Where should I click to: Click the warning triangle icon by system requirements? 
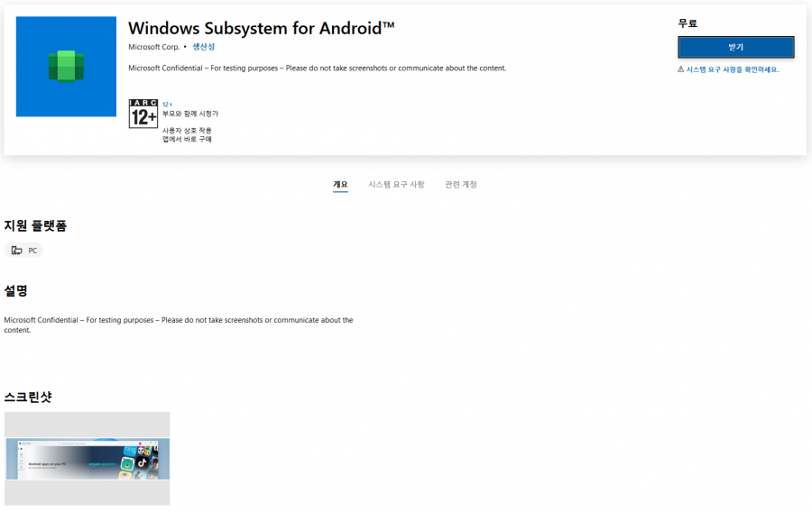(x=681, y=69)
